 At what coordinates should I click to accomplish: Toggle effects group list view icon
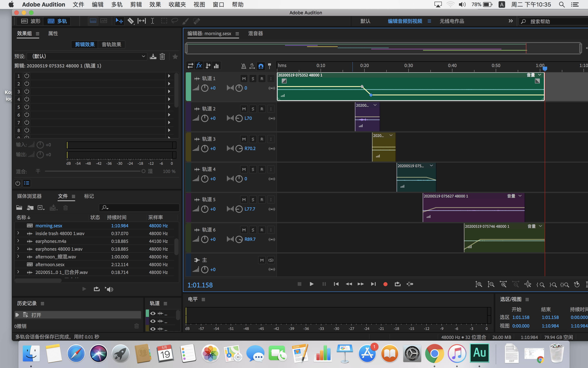[x=27, y=183]
